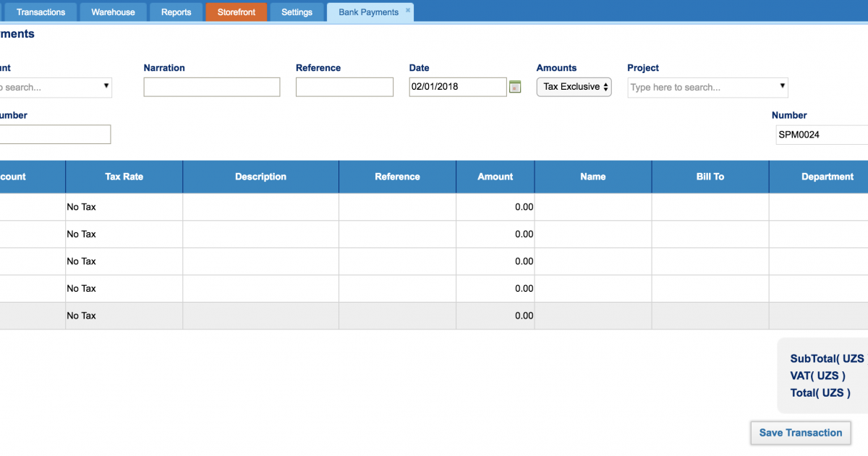
Task: Save the transaction
Action: pos(801,433)
